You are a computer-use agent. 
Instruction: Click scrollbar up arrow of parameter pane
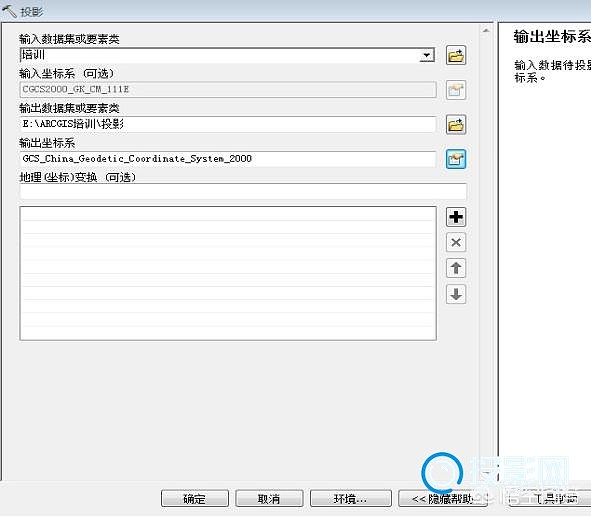coord(486,31)
